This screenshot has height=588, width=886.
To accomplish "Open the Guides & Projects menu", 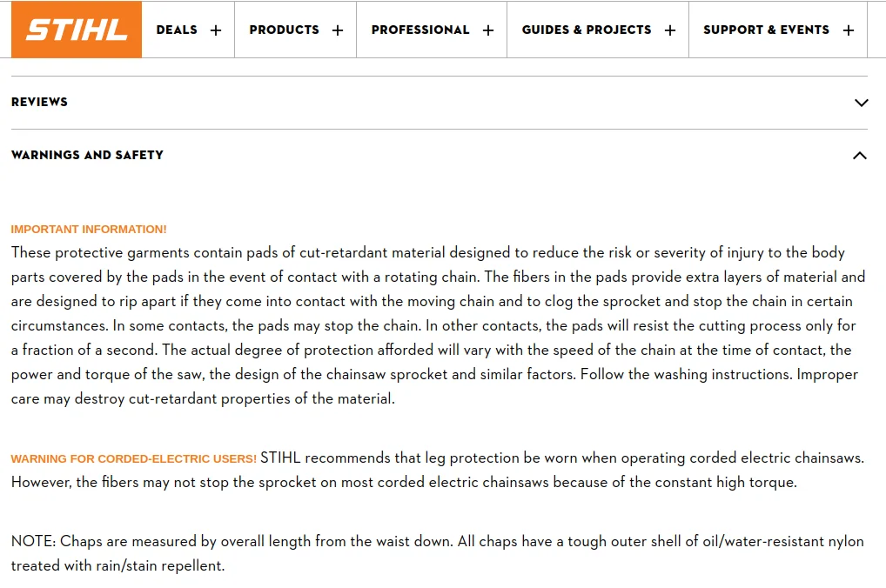I will [x=598, y=30].
